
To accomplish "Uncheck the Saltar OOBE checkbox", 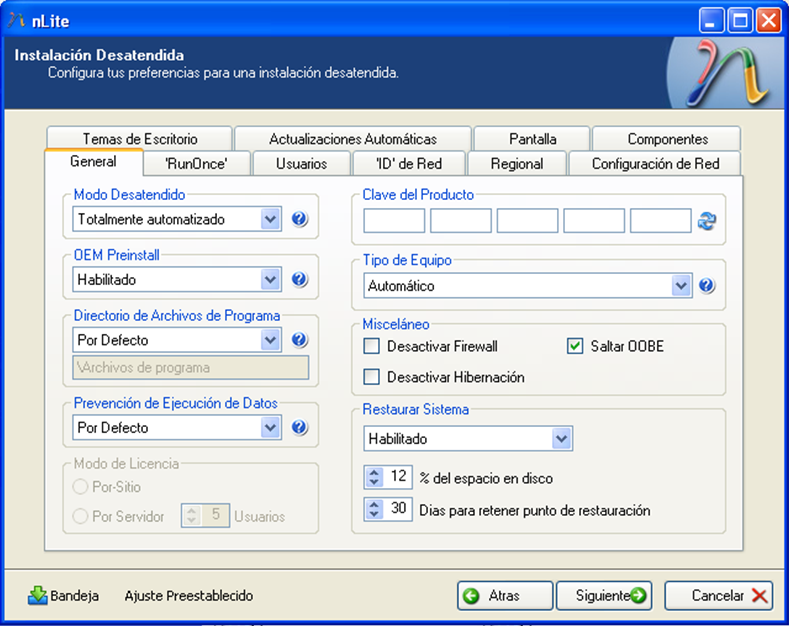I will [575, 346].
